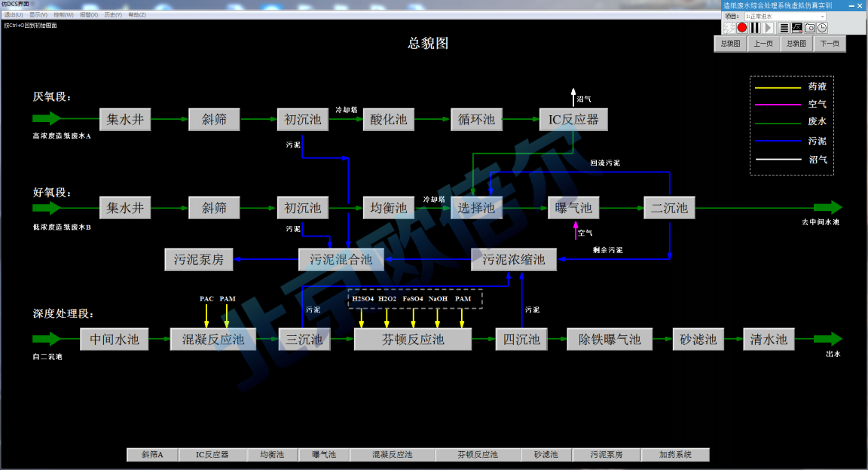Go to previous page with 上一页 button
The width and height of the screenshot is (868, 470).
[763, 43]
